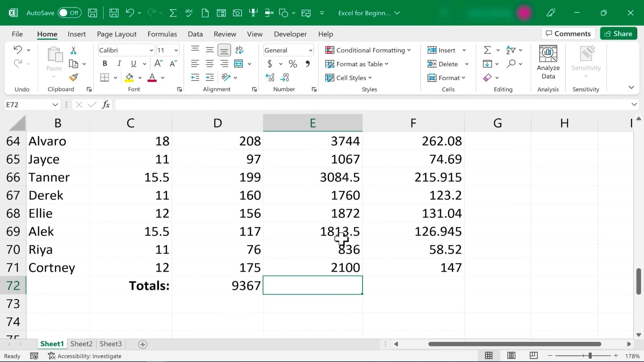
Task: Open the General number format dropdown
Action: coord(311,50)
